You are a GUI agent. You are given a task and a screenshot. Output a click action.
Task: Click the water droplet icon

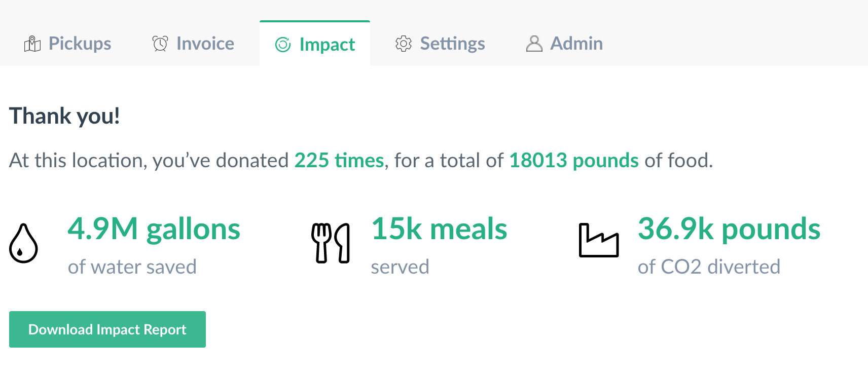[x=24, y=243]
